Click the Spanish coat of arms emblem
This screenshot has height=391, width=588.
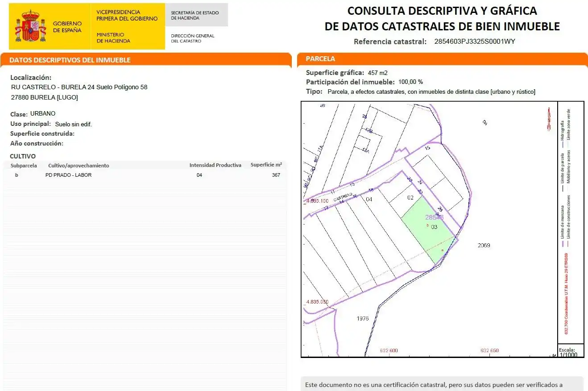pyautogui.click(x=30, y=26)
